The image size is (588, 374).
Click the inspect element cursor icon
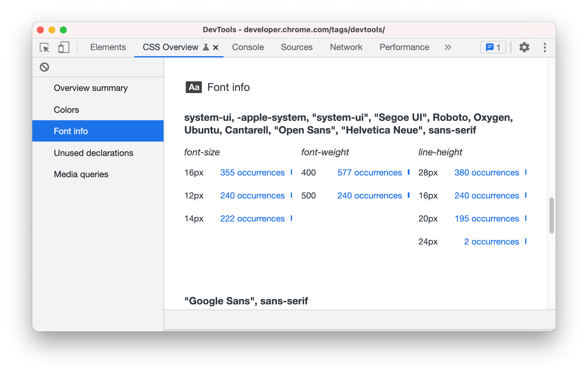tap(45, 47)
